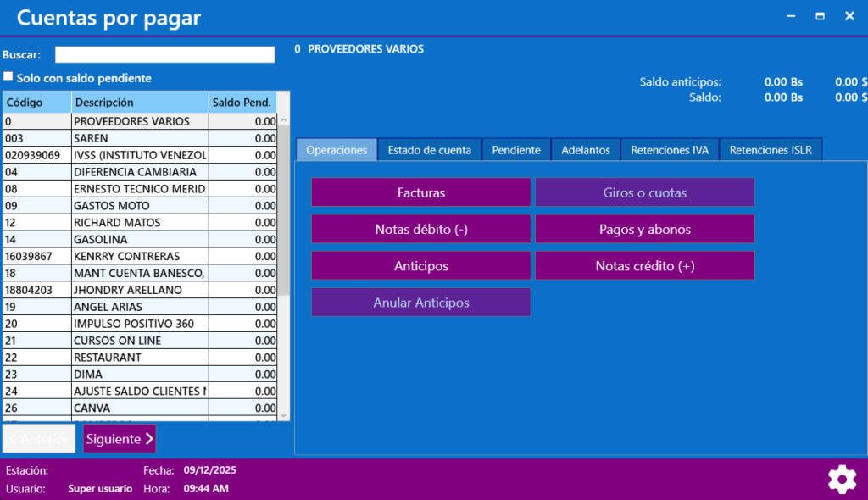Open the Facturas operation

pyautogui.click(x=420, y=192)
